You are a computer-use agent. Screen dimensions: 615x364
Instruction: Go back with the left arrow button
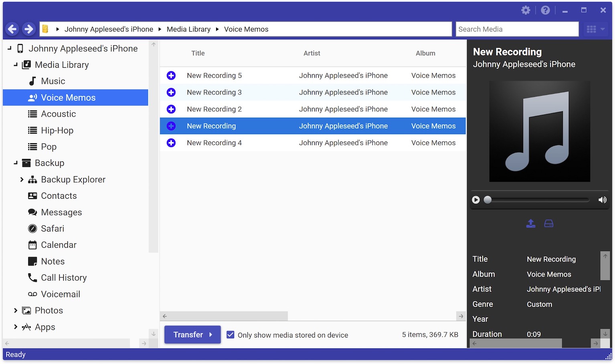click(x=12, y=29)
